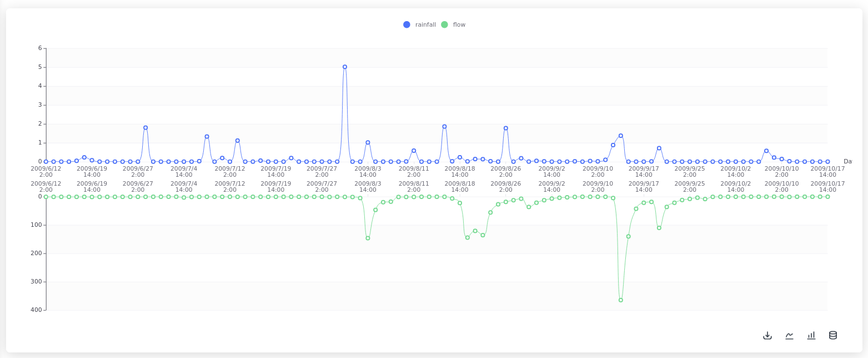Click the flow dip below 2009/8/3 label

368,238
